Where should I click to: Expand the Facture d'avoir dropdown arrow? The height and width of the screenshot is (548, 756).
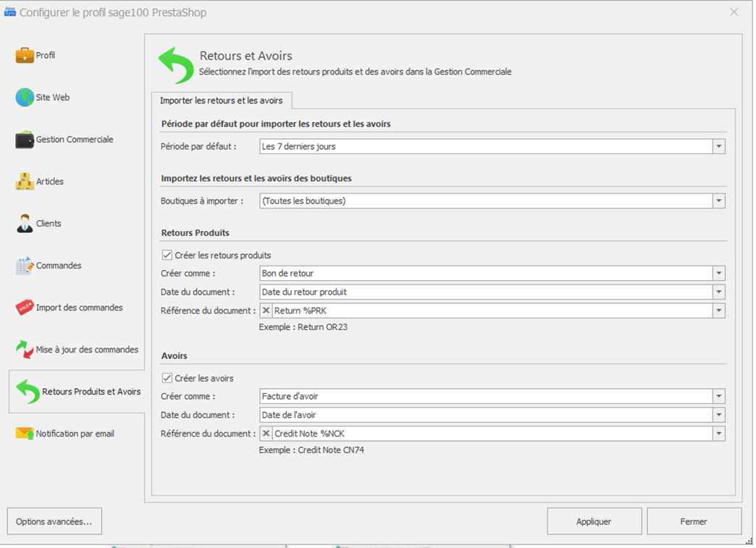(718, 397)
